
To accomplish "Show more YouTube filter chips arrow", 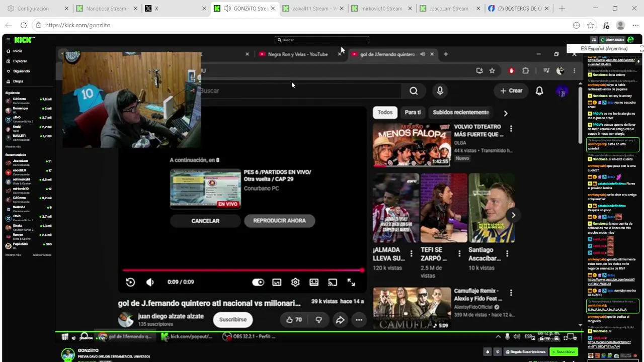I will 506,113.
